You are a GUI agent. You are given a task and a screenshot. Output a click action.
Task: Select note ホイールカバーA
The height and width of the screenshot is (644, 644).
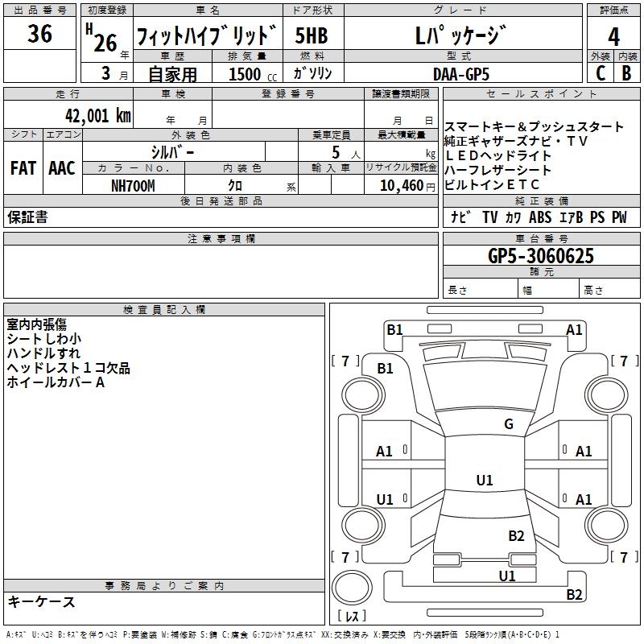(56, 382)
